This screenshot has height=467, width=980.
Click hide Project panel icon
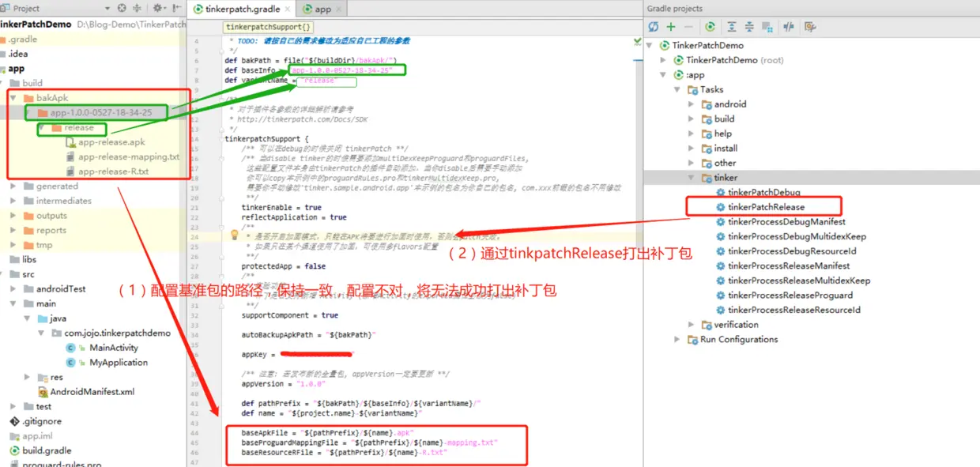point(176,8)
